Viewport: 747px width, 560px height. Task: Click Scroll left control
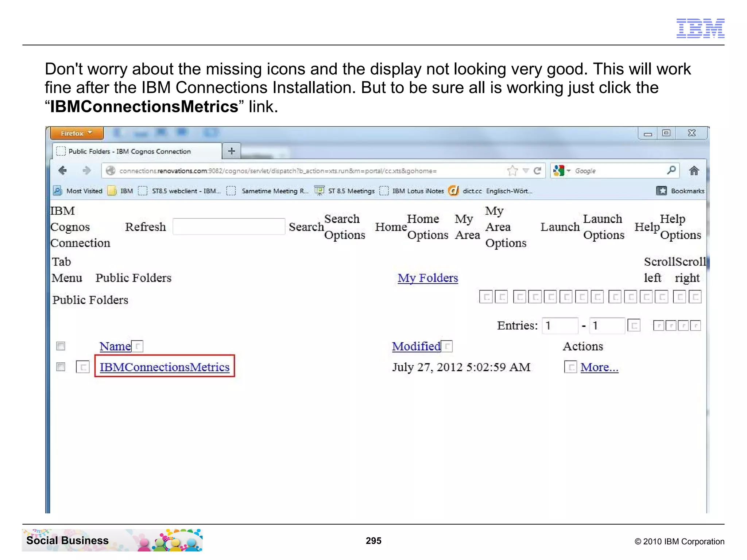pyautogui.click(x=659, y=270)
